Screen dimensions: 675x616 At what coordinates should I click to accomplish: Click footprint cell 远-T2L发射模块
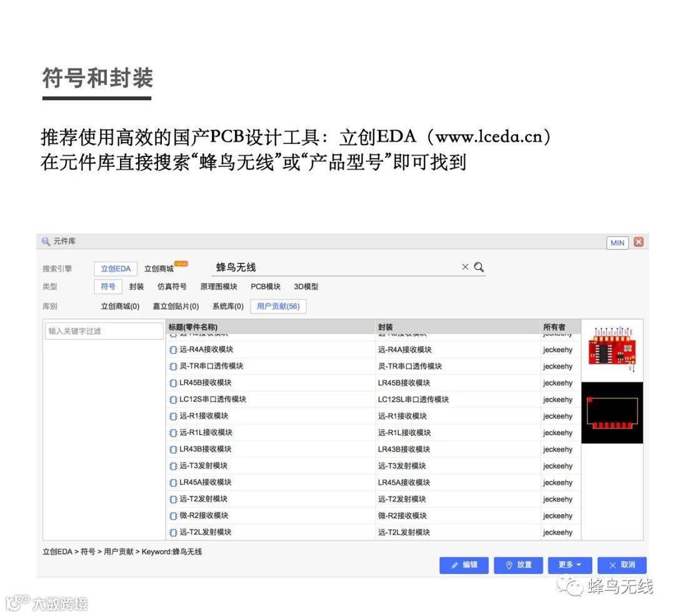click(x=404, y=532)
